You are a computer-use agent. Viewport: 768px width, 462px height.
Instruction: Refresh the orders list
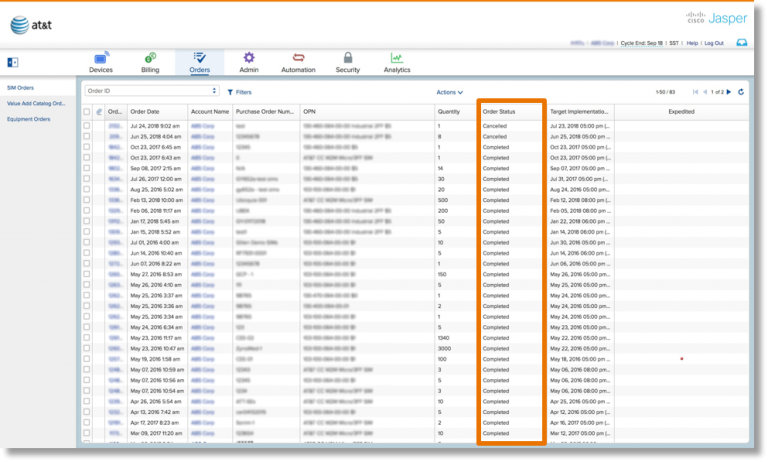(741, 92)
